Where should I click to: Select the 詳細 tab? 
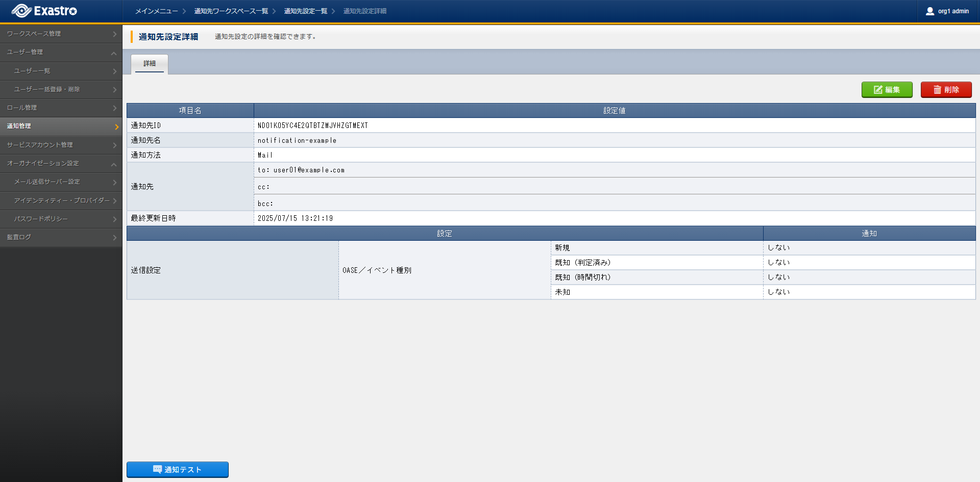click(150, 64)
